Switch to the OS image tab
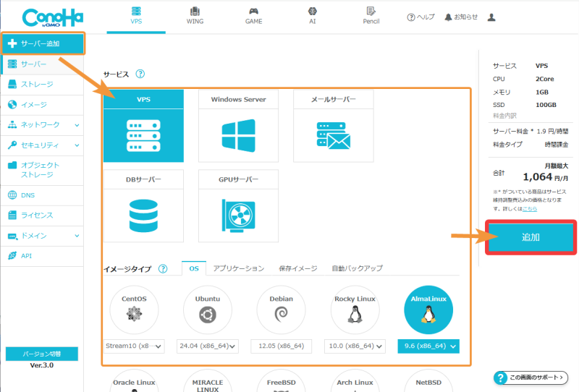 pos(194,268)
